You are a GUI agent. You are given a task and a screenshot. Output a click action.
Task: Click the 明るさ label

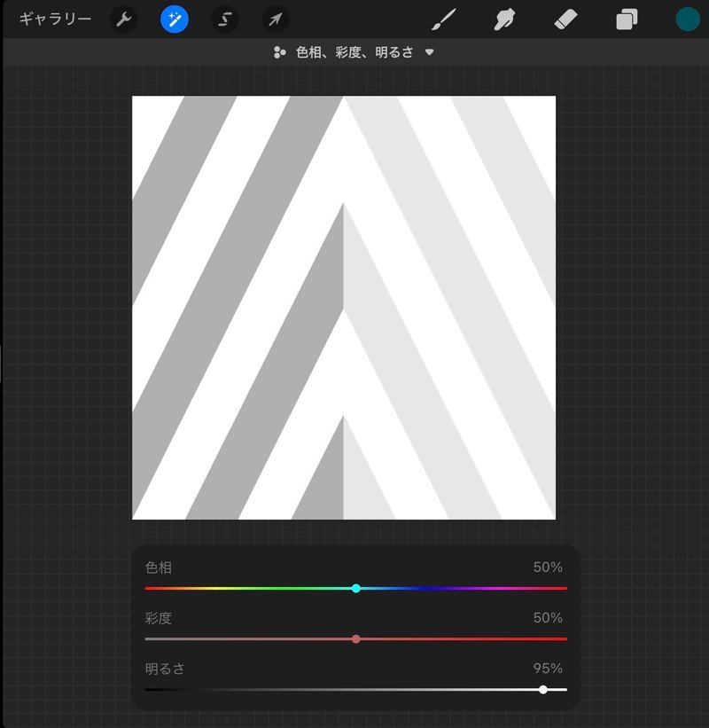(165, 669)
